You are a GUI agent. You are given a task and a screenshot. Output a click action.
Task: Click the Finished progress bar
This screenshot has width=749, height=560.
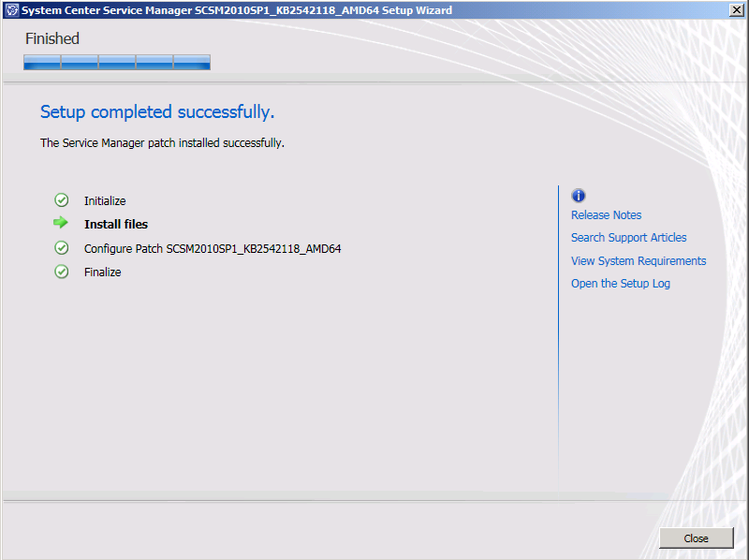click(117, 62)
